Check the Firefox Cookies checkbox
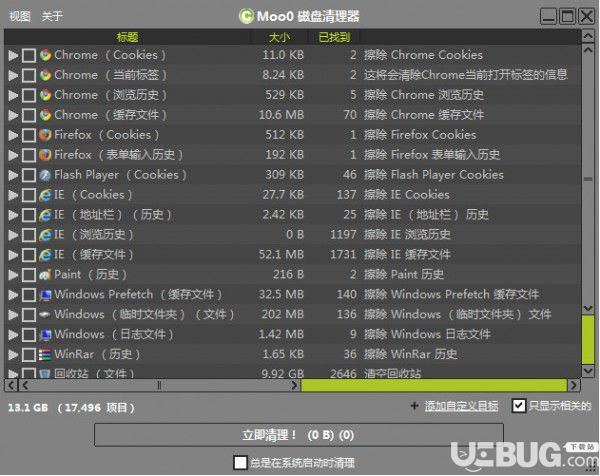 tap(29, 135)
